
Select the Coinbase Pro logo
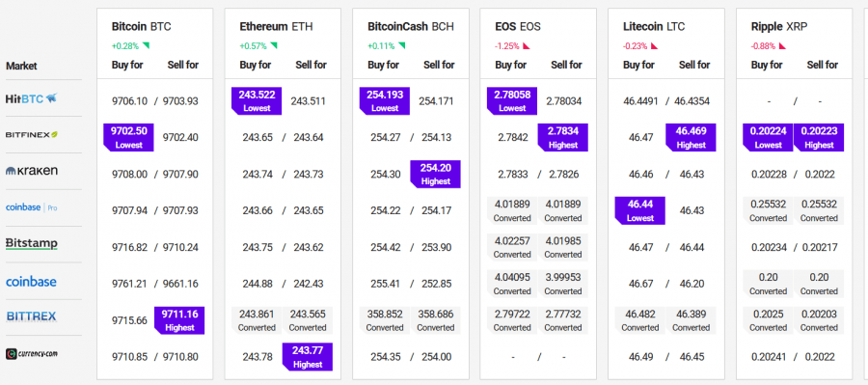(32, 207)
